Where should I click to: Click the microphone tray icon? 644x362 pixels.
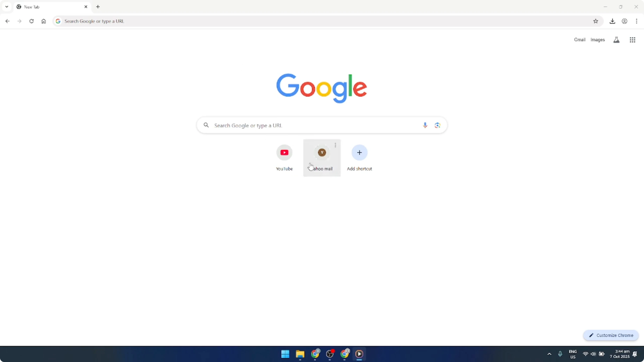pyautogui.click(x=560, y=354)
